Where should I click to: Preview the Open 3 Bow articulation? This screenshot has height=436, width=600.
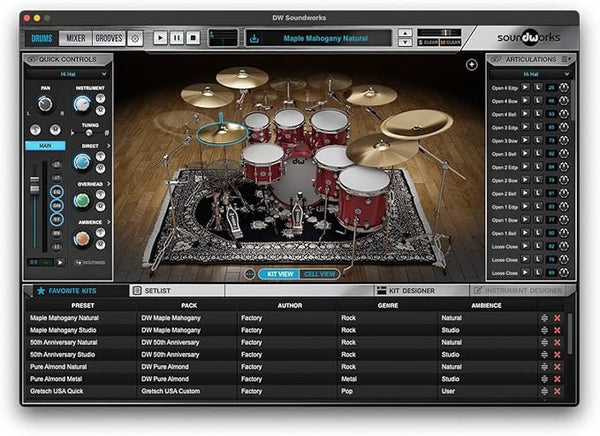coord(525,140)
